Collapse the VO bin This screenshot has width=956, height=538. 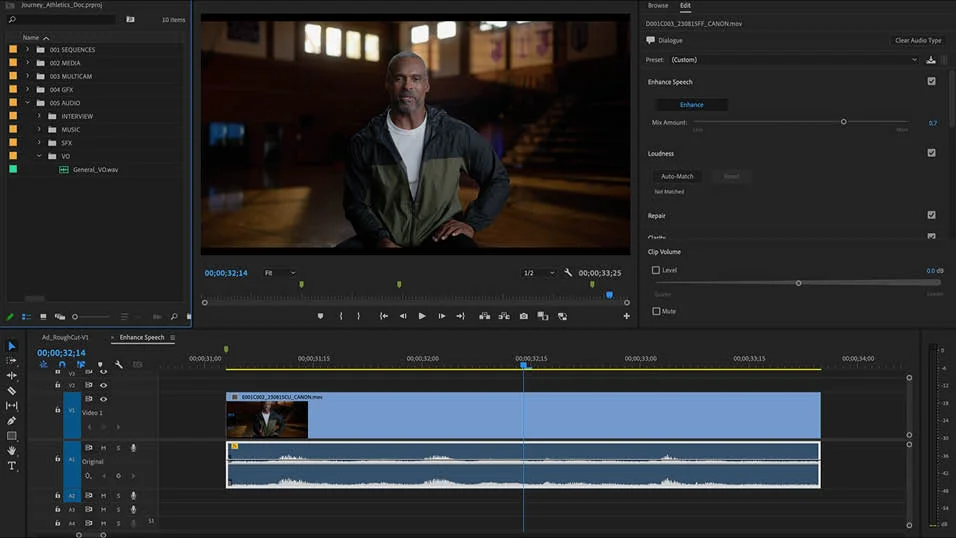pos(39,156)
